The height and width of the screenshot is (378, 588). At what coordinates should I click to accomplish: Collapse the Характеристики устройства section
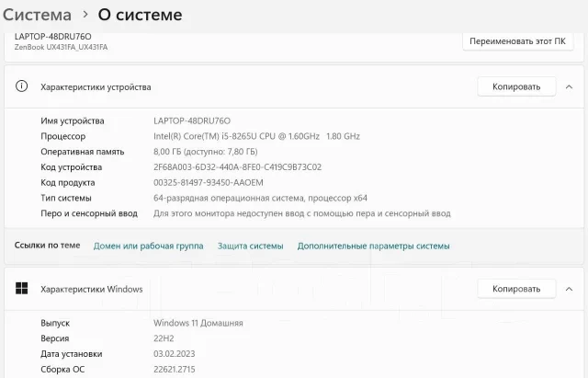pos(569,86)
